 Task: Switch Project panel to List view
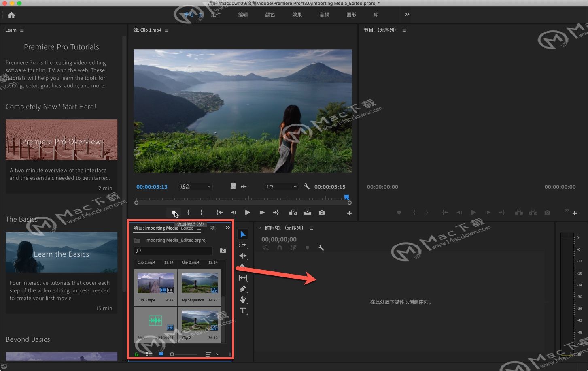tap(149, 354)
